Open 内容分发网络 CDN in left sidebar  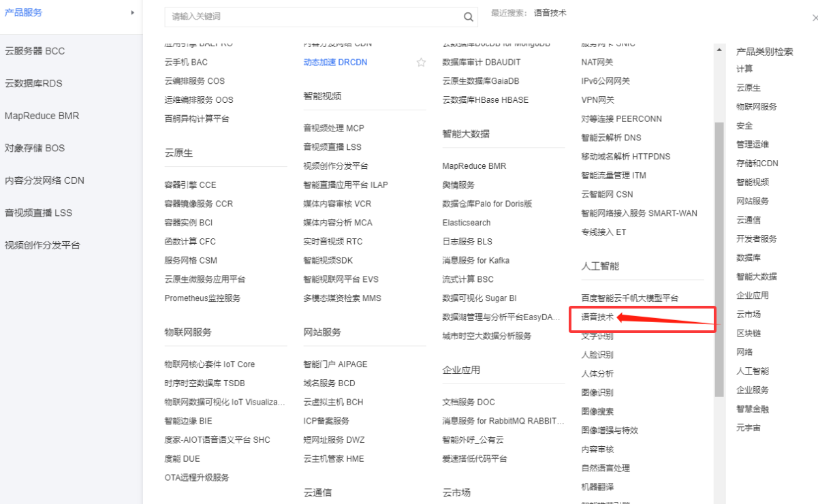pyautogui.click(x=44, y=180)
